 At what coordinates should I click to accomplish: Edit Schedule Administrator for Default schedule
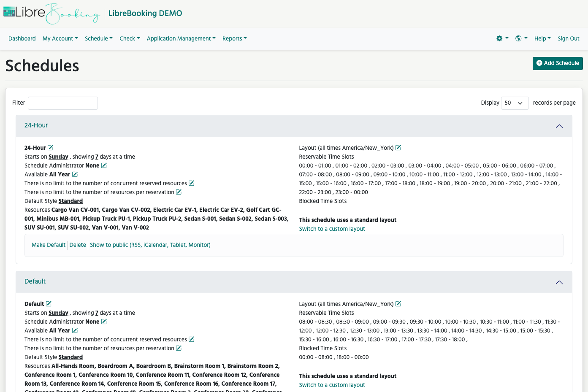104,322
